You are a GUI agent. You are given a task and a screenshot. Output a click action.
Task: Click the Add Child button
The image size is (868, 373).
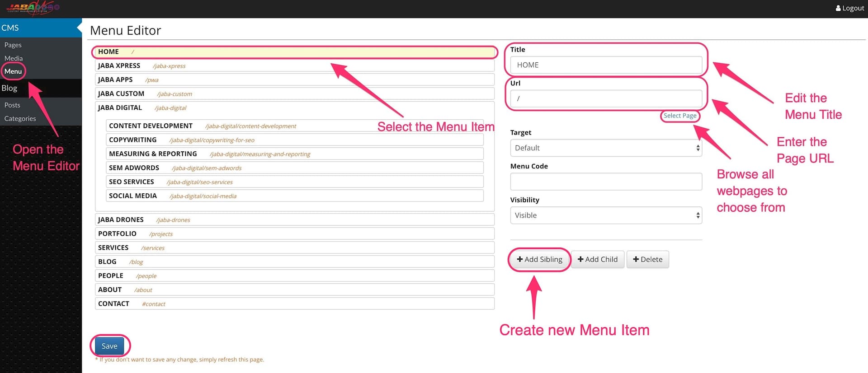(x=598, y=260)
